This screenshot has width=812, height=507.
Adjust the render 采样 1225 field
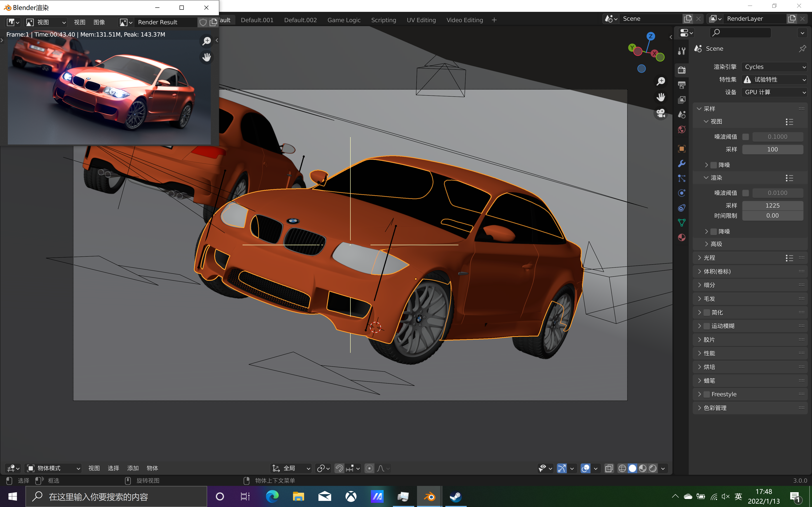772,206
